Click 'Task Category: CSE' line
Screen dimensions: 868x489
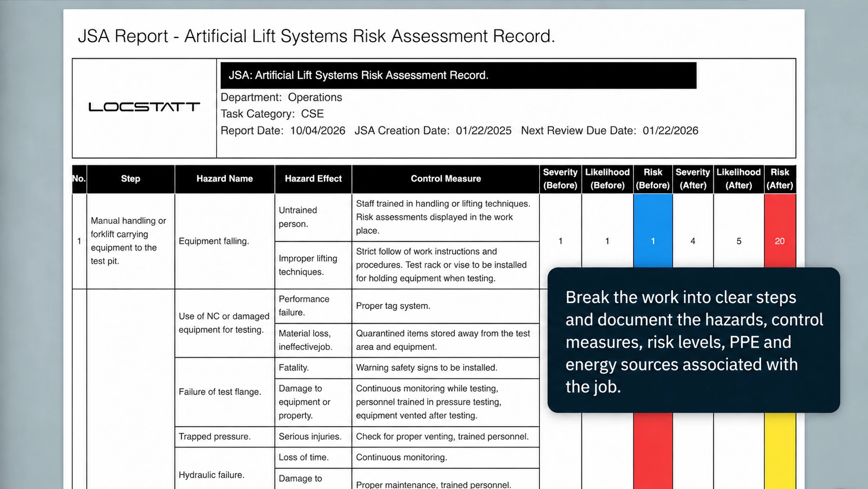click(x=272, y=114)
